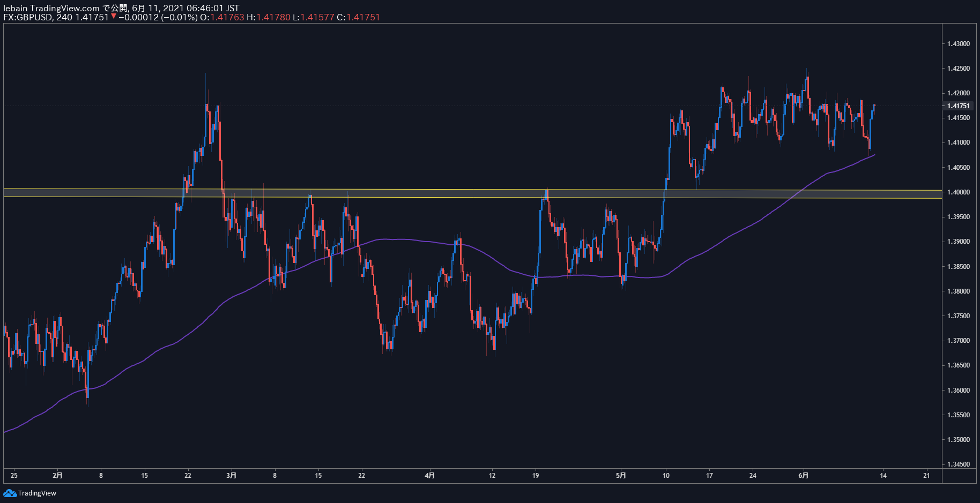Click the low value L:1.41577
The width and height of the screenshot is (980, 503).
(x=314, y=17)
